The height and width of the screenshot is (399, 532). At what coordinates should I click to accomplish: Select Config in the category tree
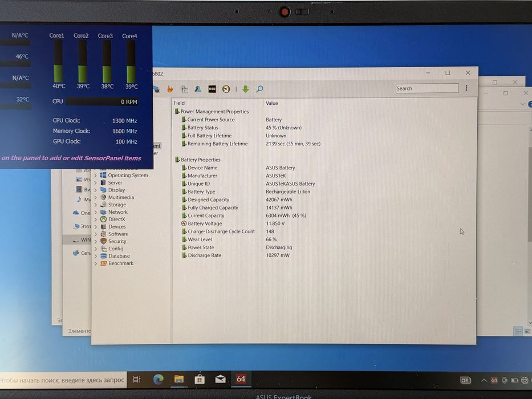(x=116, y=249)
